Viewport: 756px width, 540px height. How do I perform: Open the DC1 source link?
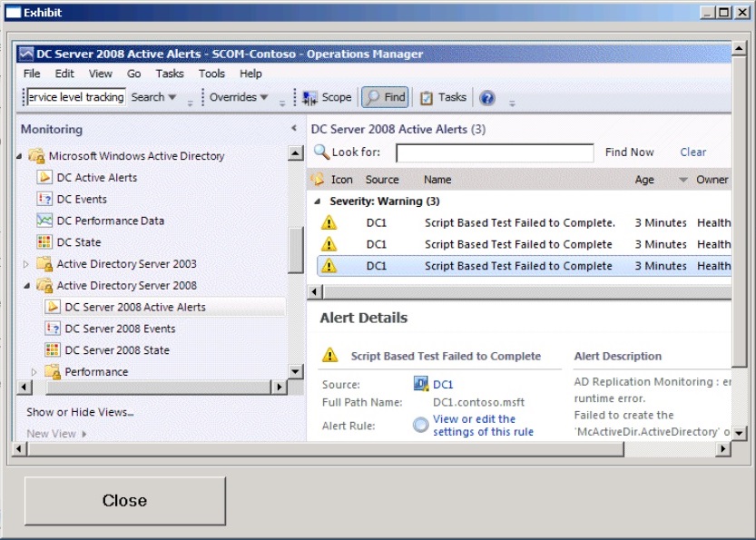[x=443, y=385]
